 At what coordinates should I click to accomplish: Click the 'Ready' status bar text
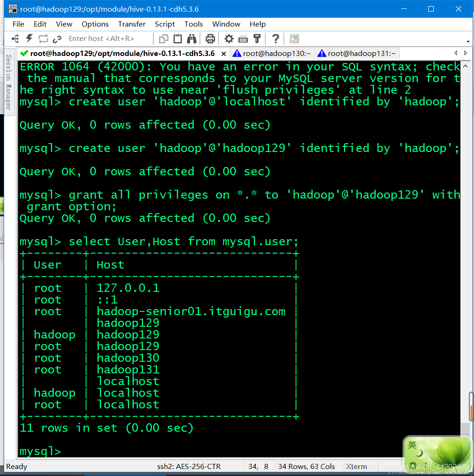click(x=17, y=466)
